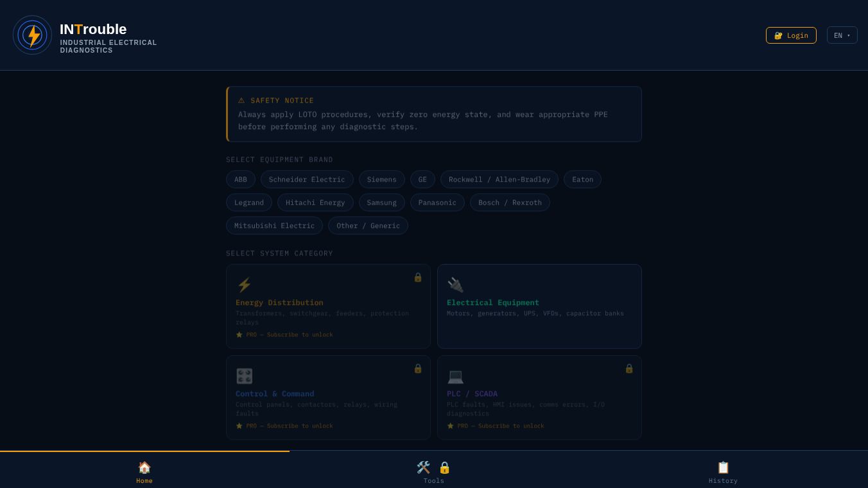Click the 'SAFETY NOTICE' heading text
The height and width of the screenshot is (488, 868).
pyautogui.click(x=282, y=100)
